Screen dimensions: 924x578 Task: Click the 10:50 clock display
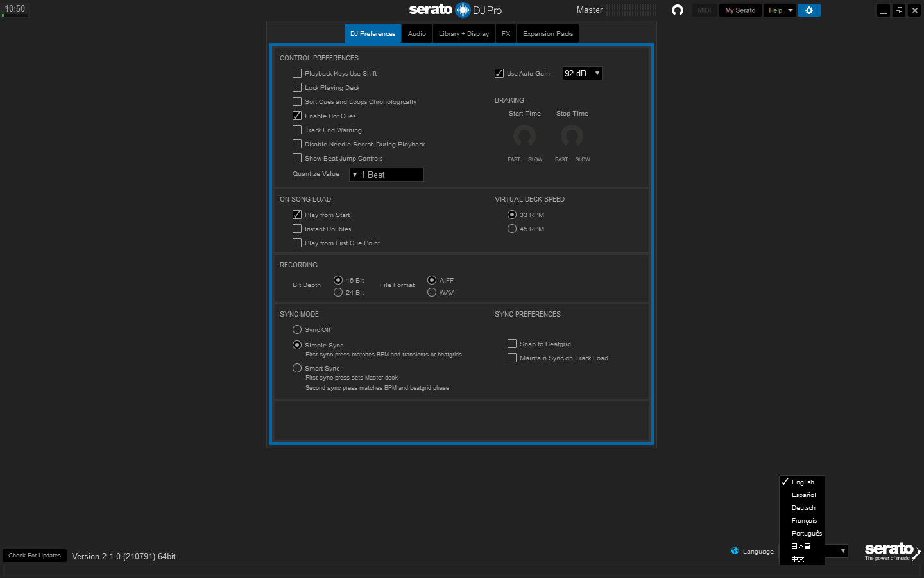(15, 9)
